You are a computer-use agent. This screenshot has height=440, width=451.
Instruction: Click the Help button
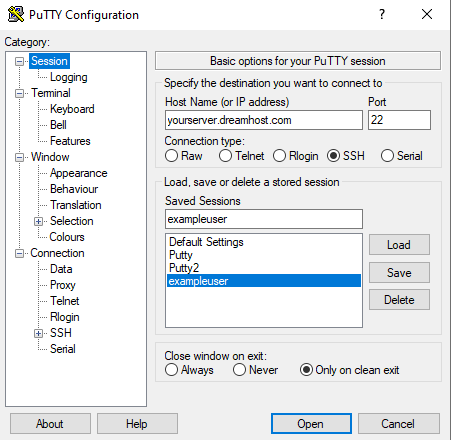pos(137,424)
